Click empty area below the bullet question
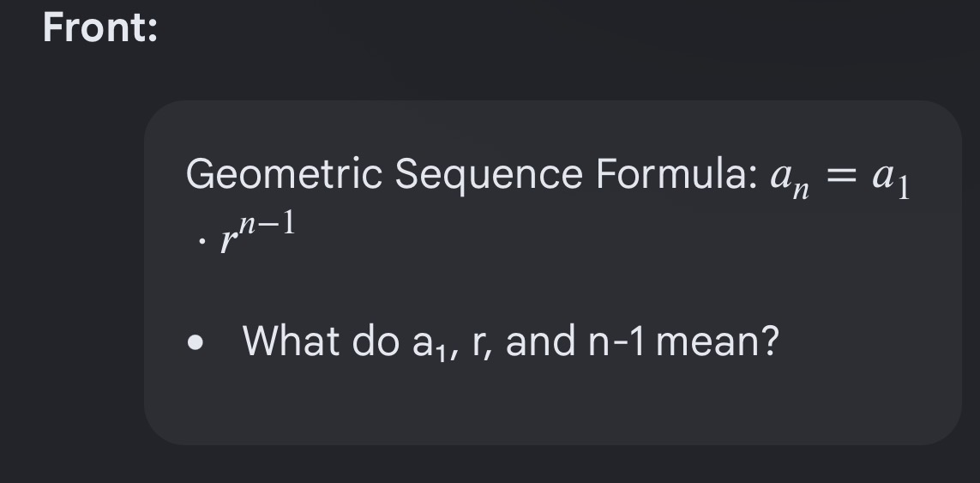980x483 pixels. click(552, 403)
